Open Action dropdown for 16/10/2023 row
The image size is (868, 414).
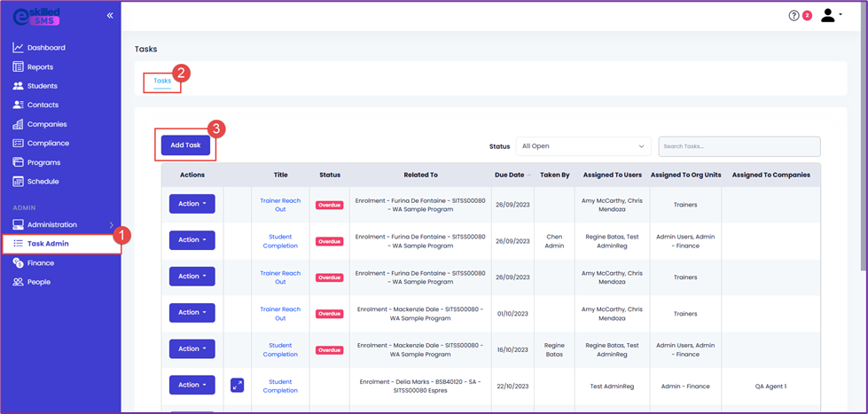point(192,348)
